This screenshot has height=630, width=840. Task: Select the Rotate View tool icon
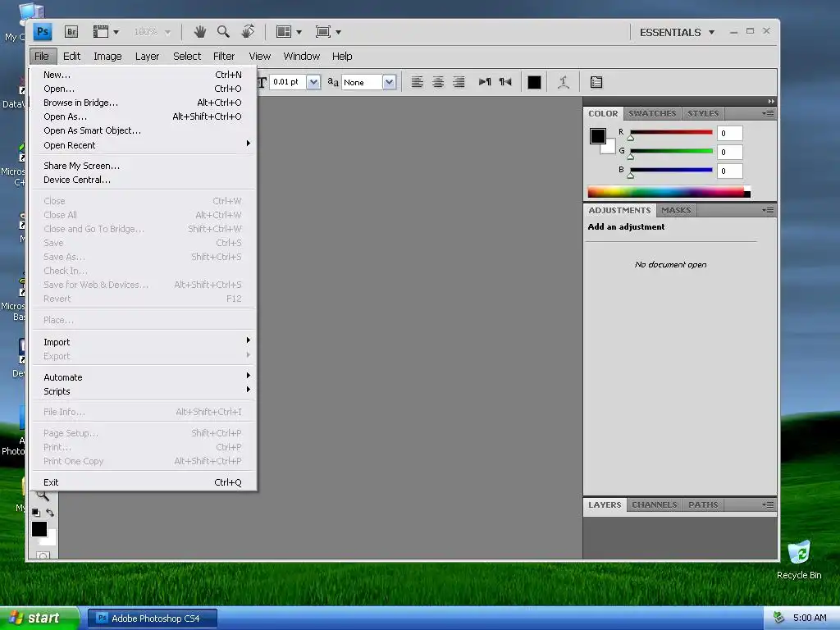click(248, 32)
